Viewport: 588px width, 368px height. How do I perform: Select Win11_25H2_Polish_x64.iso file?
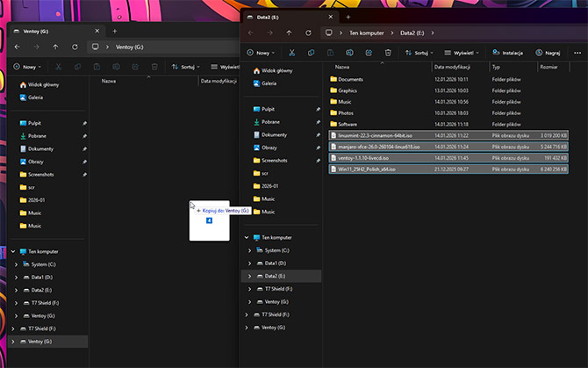(448, 170)
